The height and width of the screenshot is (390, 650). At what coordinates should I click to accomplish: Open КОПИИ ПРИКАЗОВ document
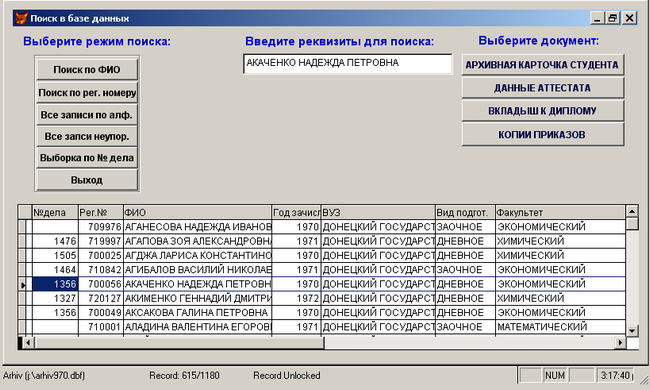click(543, 134)
